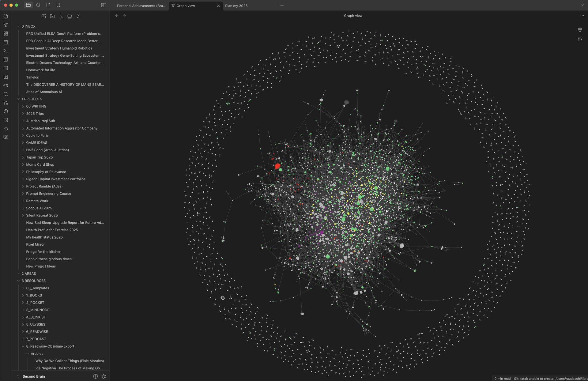Screen dimensions: 588x381
Task: Toggle the left sidebar panel
Action: [x=104, y=5]
